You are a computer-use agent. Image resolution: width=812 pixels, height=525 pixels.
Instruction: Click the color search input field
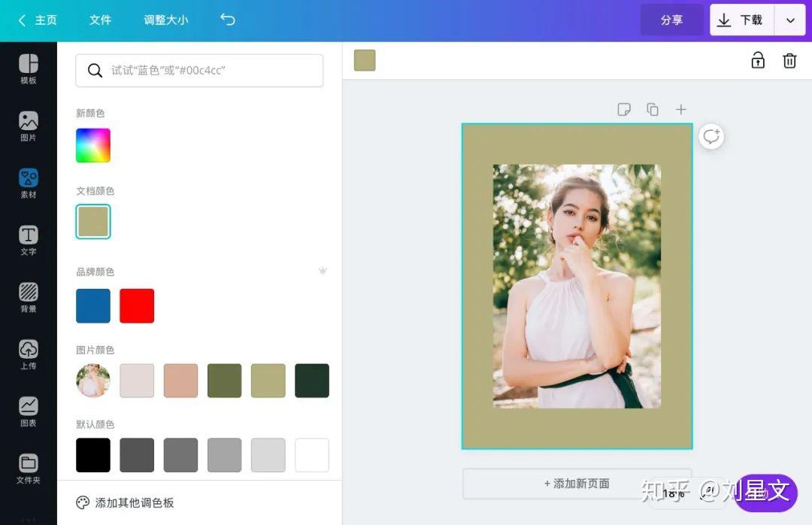pos(198,70)
